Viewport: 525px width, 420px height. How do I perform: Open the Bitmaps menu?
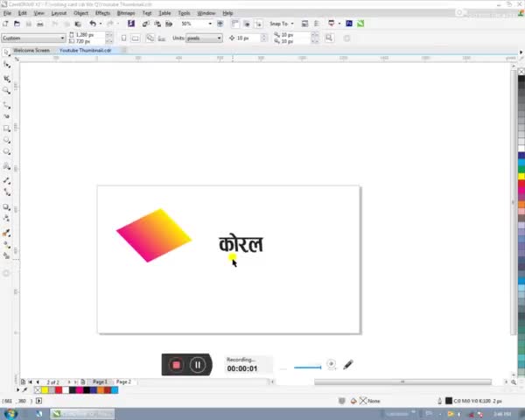pyautogui.click(x=125, y=13)
